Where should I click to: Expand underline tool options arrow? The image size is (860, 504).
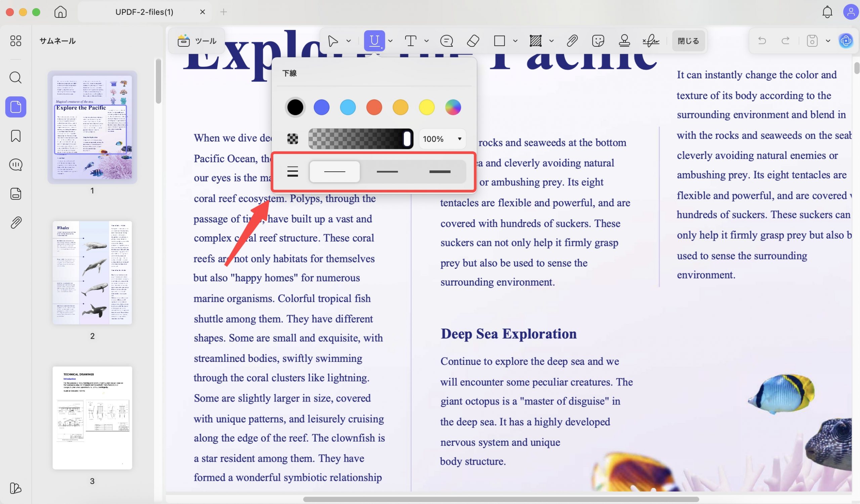point(390,41)
